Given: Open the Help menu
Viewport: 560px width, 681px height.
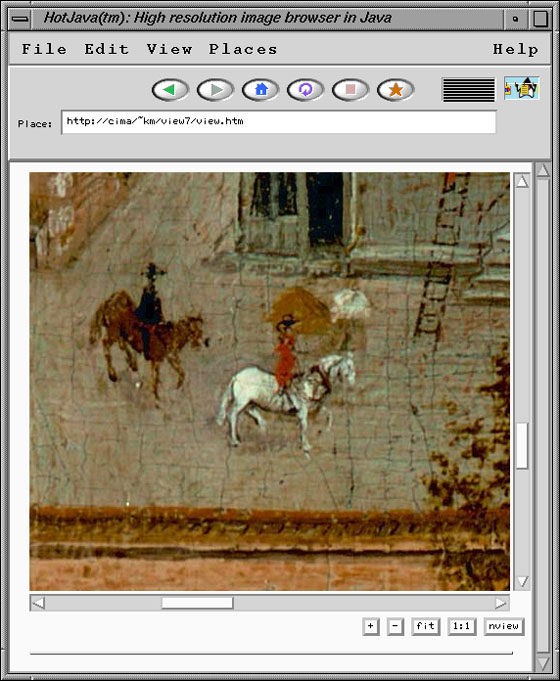Looking at the screenshot, I should 515,50.
